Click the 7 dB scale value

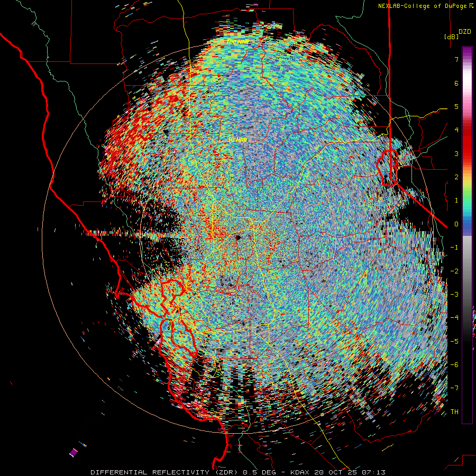(x=456, y=59)
